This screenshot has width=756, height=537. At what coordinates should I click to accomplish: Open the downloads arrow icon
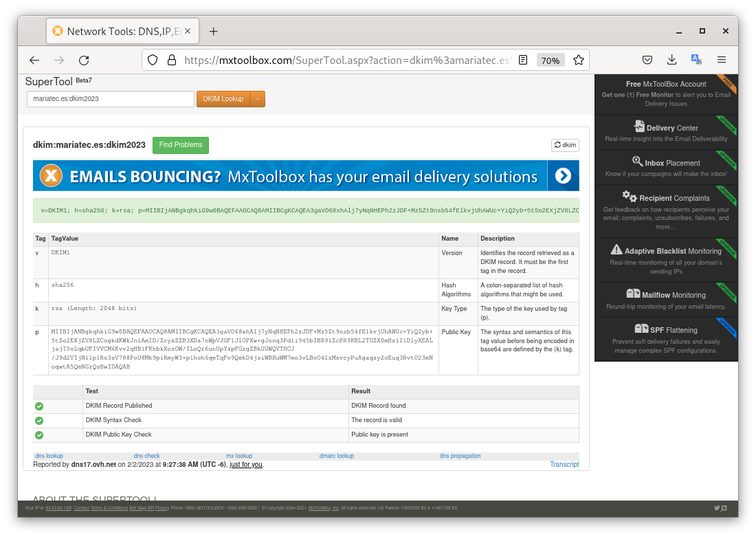[x=671, y=61]
